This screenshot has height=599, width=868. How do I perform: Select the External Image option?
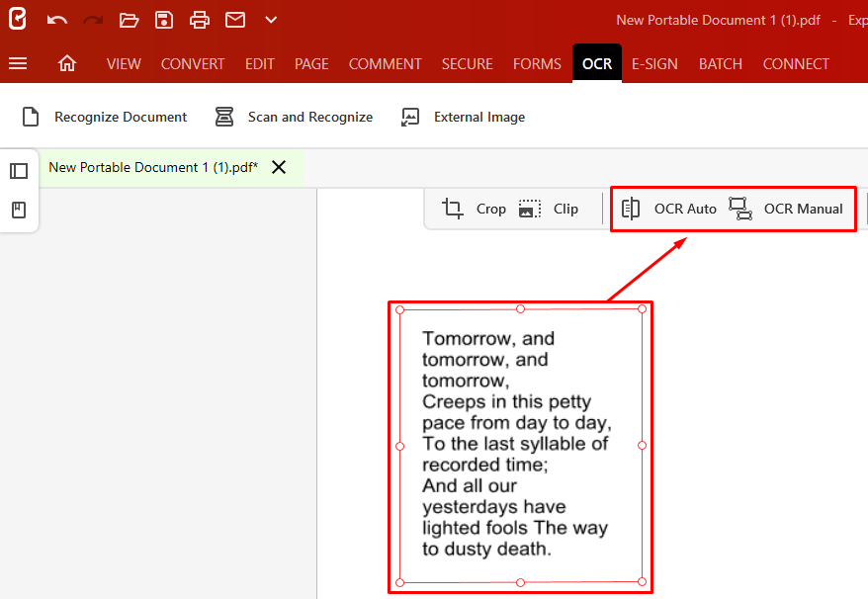(463, 117)
